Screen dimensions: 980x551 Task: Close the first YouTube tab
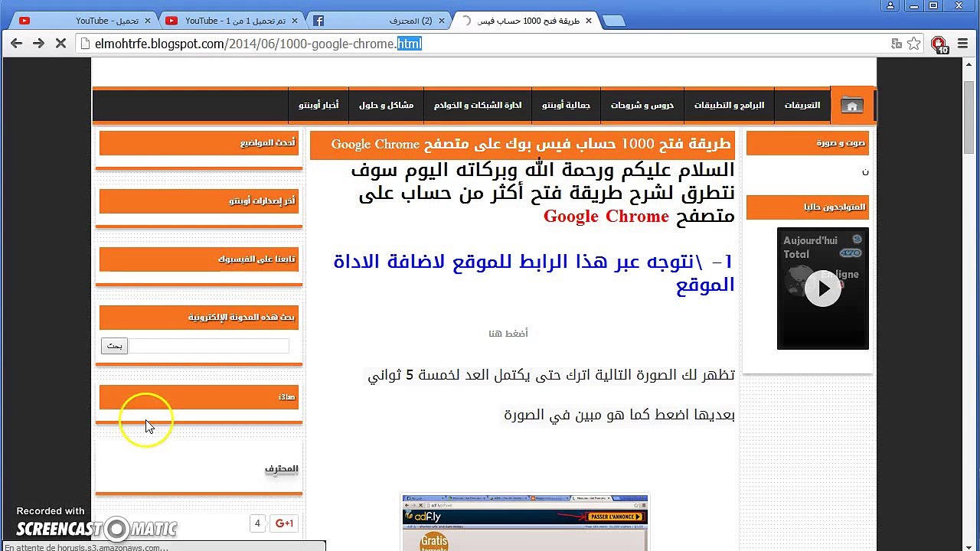[x=148, y=21]
